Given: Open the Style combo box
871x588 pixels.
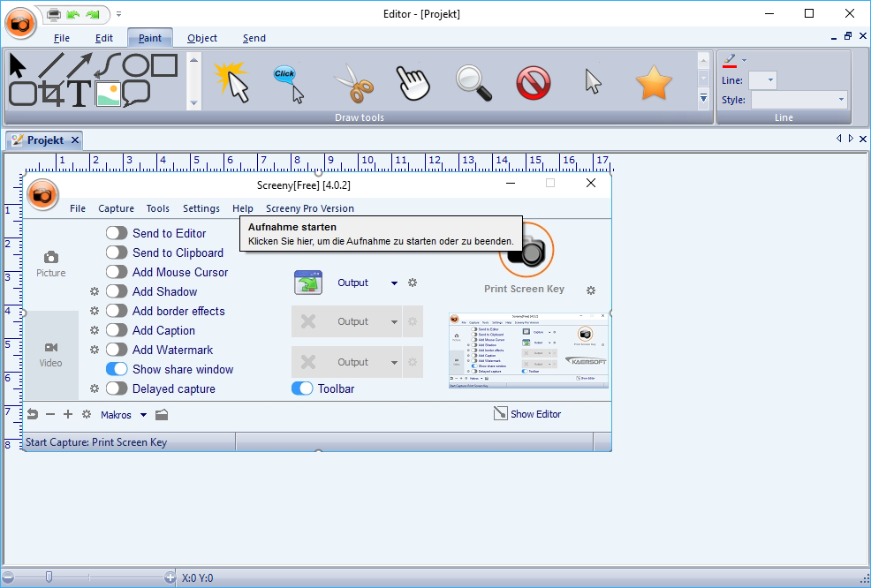Looking at the screenshot, I should click(799, 100).
